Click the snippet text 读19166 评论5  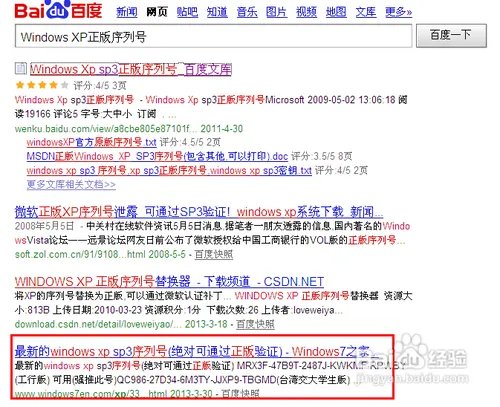[x=46, y=114]
